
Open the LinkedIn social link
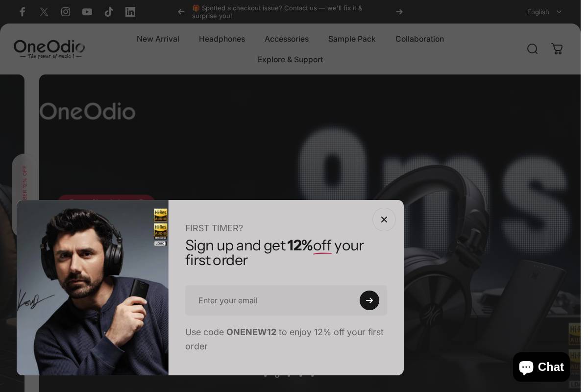pos(130,12)
